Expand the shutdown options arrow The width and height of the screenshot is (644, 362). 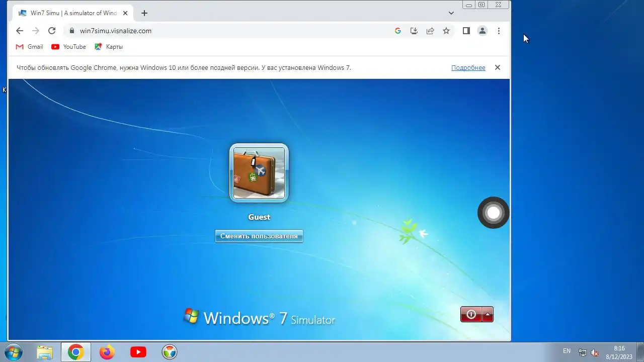tap(488, 314)
